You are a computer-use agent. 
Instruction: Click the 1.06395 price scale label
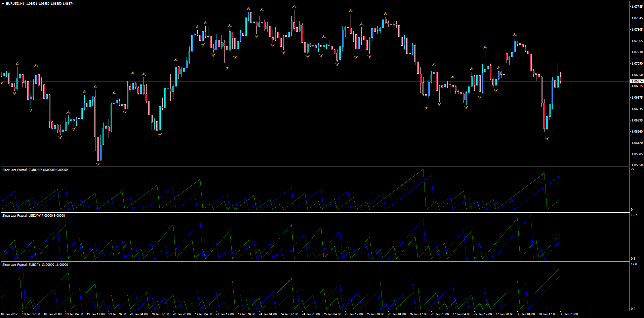[x=637, y=120]
